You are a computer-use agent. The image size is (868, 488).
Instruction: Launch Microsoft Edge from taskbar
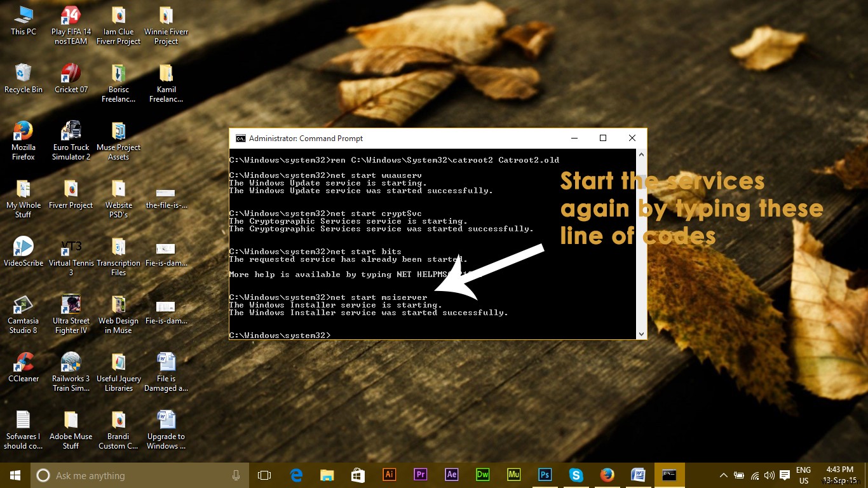click(296, 475)
